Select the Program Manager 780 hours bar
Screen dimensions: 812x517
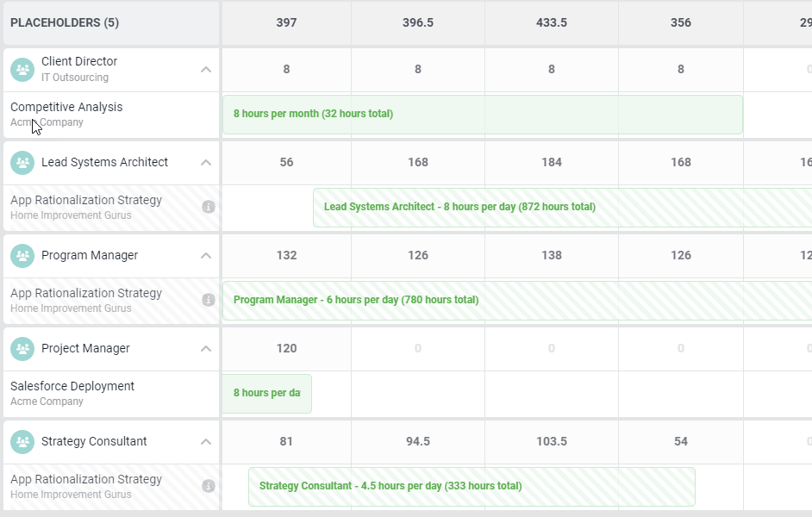pos(517,301)
